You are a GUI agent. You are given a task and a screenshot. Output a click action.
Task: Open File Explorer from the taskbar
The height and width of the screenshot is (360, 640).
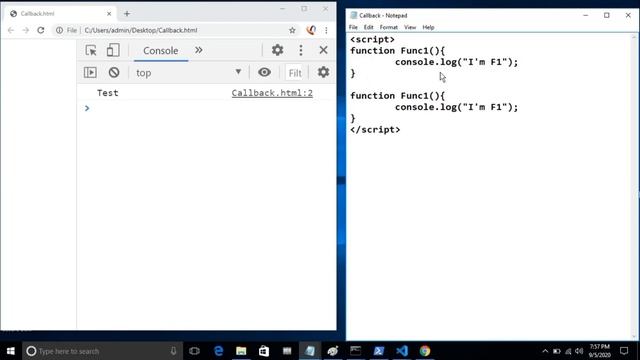(x=241, y=351)
